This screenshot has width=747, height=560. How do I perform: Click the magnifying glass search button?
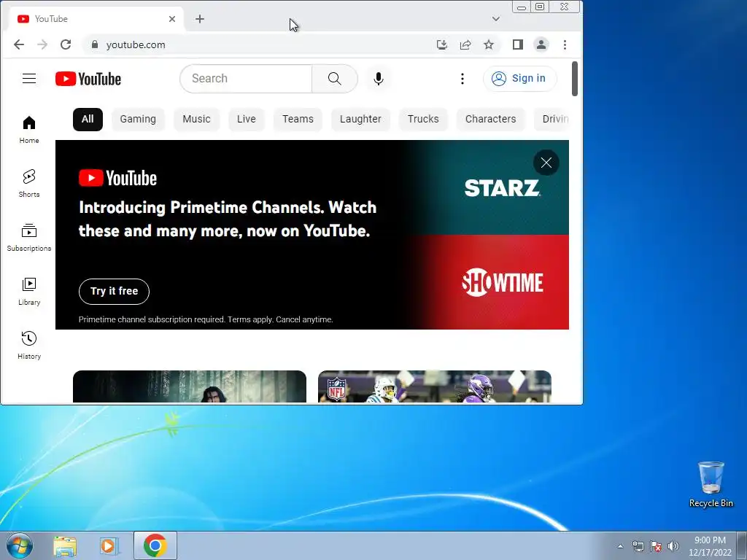334,79
